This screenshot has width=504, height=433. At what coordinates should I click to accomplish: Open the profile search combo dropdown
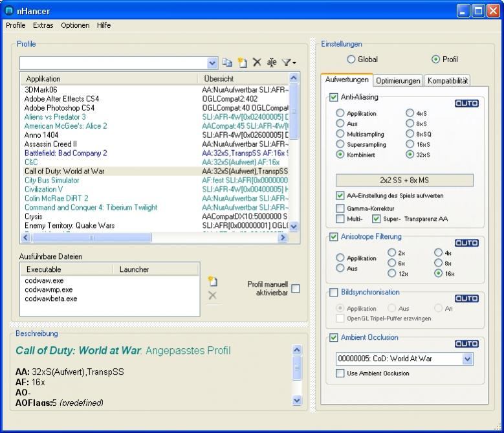(212, 63)
